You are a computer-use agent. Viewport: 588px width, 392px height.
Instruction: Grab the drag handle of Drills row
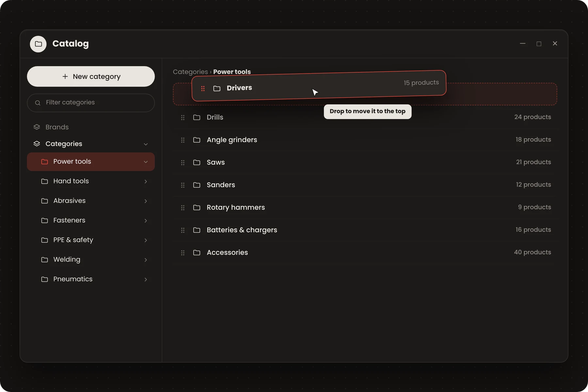(x=183, y=117)
